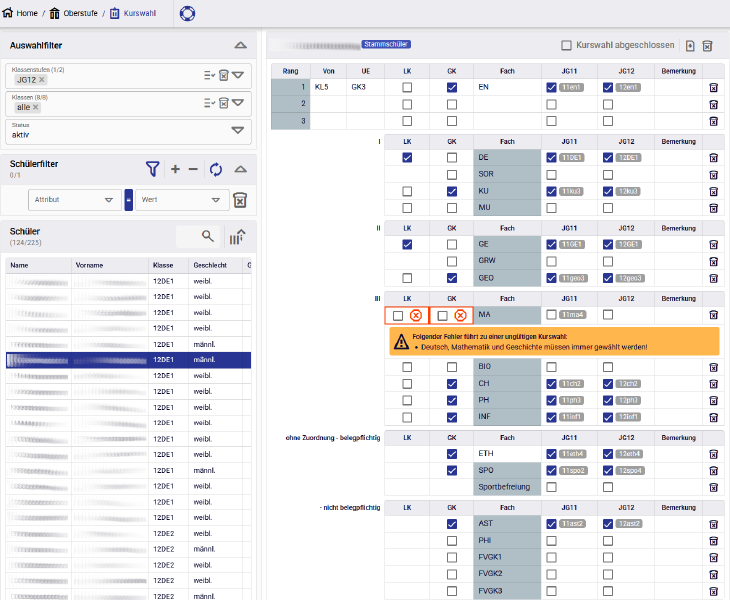Delete the Attribut/Wert filter row
Screen dimensions: 730x600
(x=240, y=200)
